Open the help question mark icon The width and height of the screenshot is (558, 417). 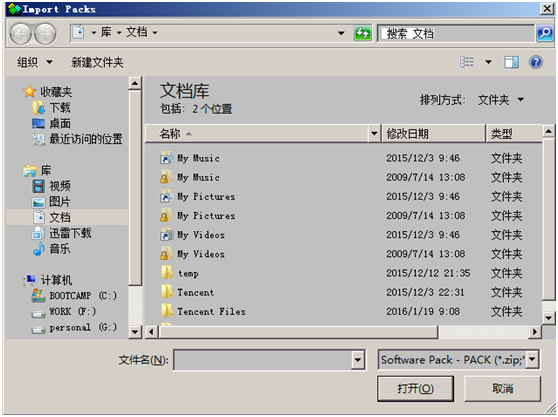coord(536,63)
